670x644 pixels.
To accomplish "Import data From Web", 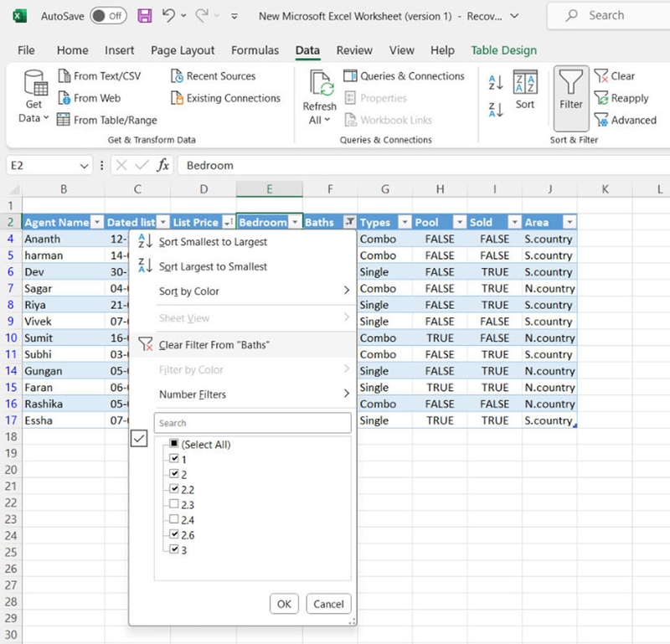I will [x=90, y=98].
